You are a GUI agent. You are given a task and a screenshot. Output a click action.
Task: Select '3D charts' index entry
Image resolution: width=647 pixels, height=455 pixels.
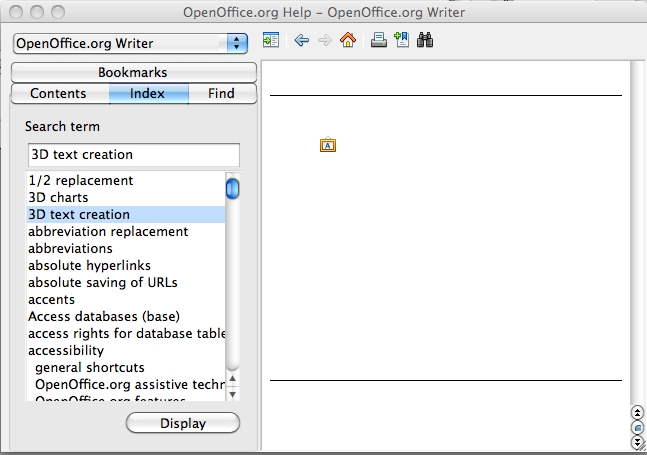[x=58, y=197]
